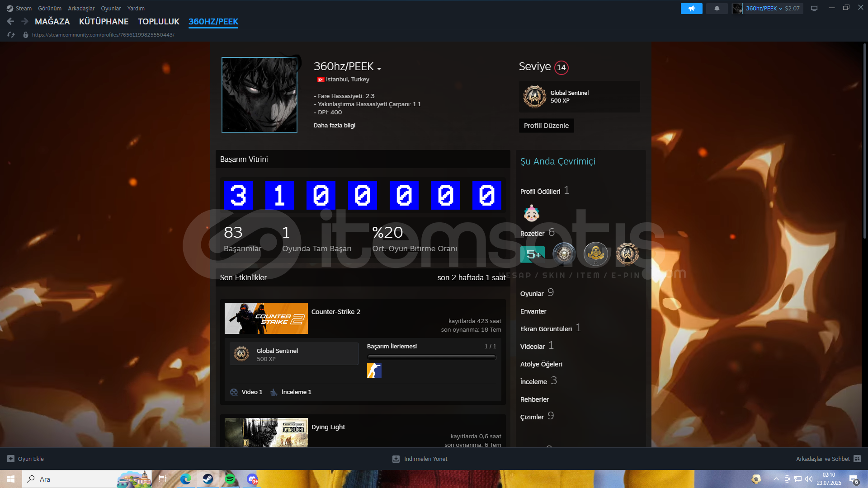
Task: Go to the TOPLULUK tab
Action: [159, 21]
